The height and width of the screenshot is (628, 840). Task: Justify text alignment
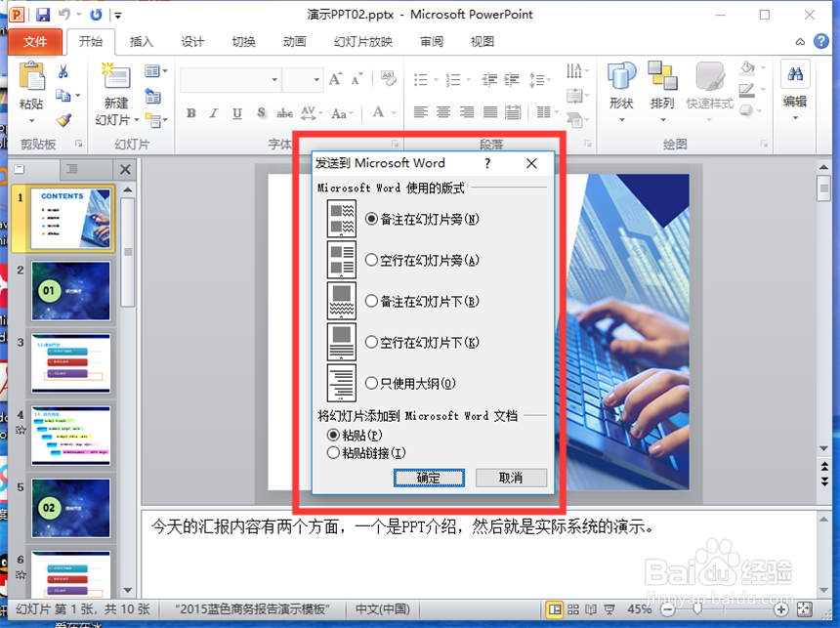[x=489, y=111]
